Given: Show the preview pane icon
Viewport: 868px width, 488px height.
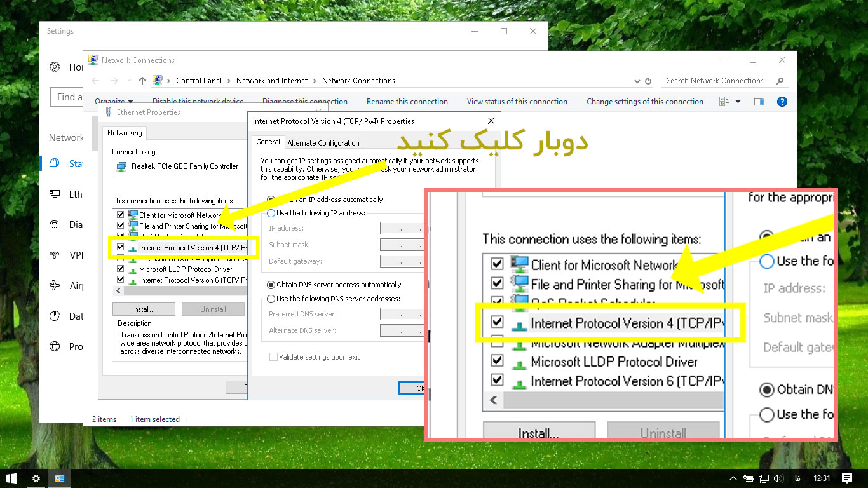Looking at the screenshot, I should click(x=759, y=102).
